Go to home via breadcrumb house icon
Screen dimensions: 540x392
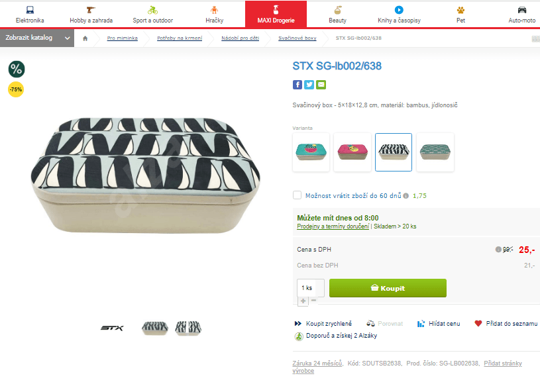coord(85,38)
